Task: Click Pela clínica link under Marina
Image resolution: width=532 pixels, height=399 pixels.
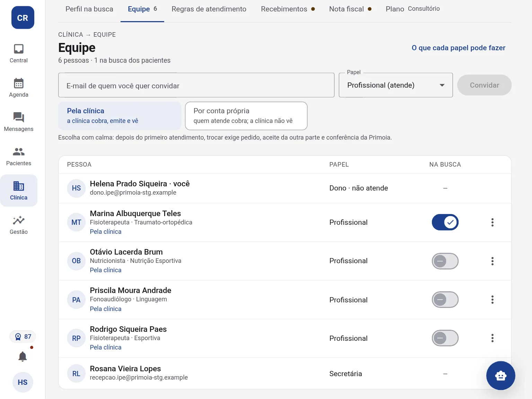Action: tap(106, 232)
